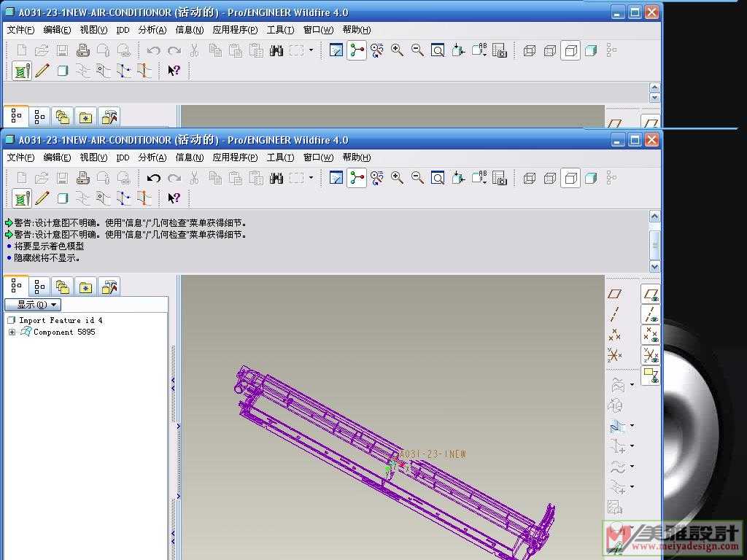Toggle coordinate system display in front window
Image resolution: width=747 pixels, height=560 pixels.
pyautogui.click(x=651, y=355)
